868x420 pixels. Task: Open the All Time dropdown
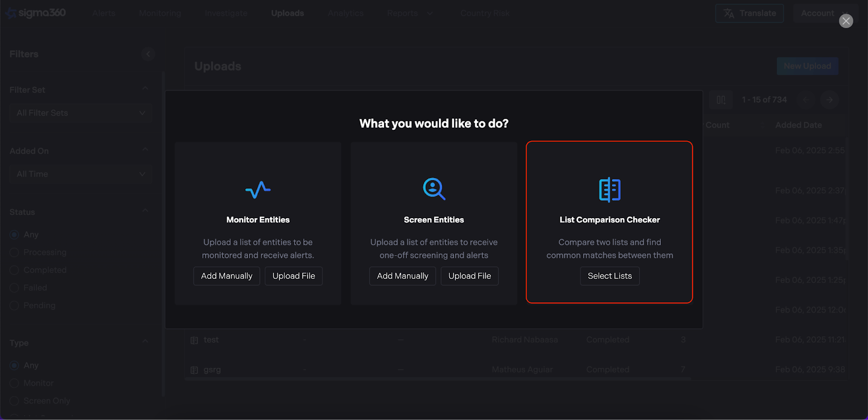pos(81,174)
